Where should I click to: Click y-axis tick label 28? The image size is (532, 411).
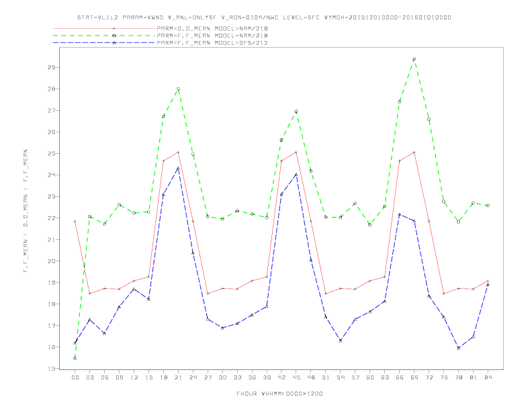click(51, 89)
